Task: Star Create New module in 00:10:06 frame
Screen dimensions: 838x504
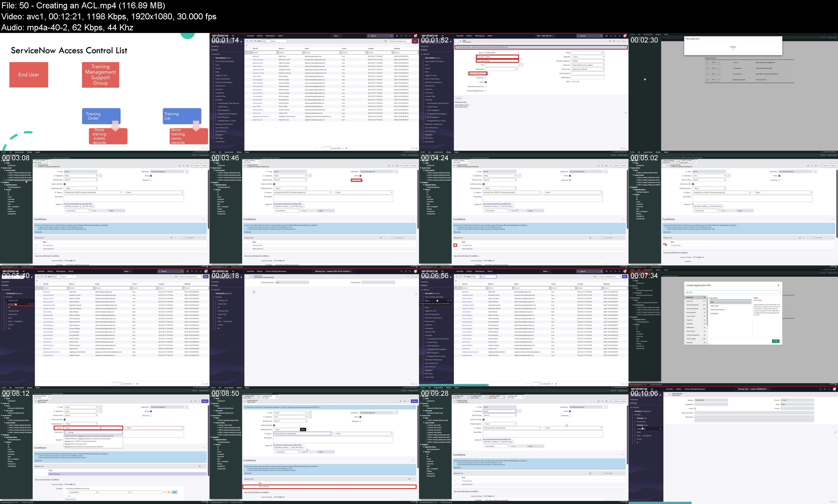Action: (660, 429)
